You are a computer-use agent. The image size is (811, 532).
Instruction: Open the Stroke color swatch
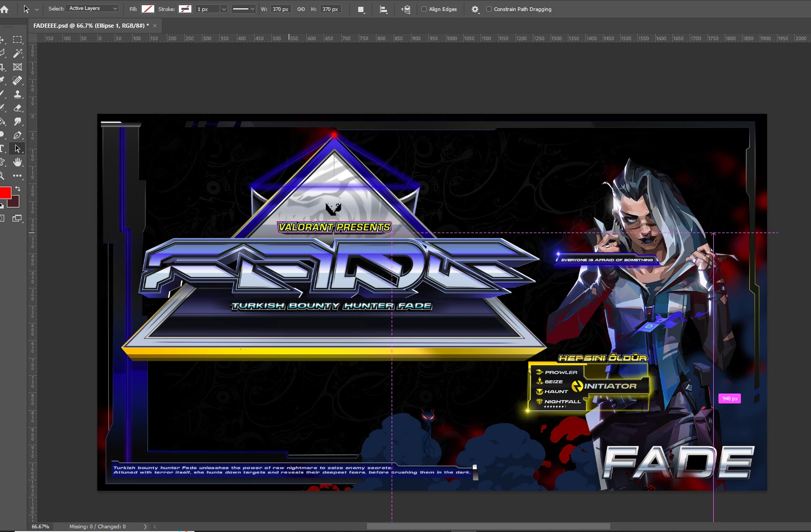(x=185, y=9)
